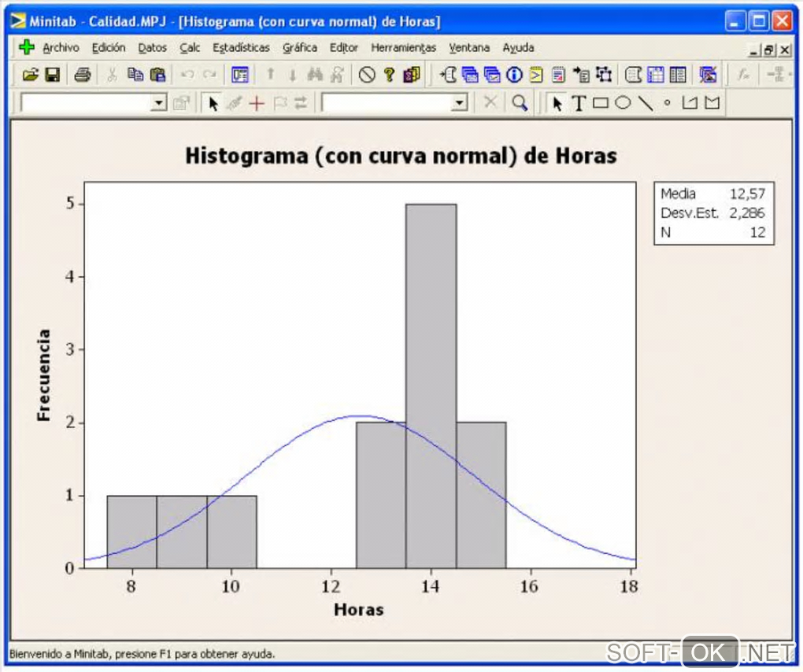The height and width of the screenshot is (672, 803).
Task: Pick the Marker dot drawing tool
Action: point(667,103)
